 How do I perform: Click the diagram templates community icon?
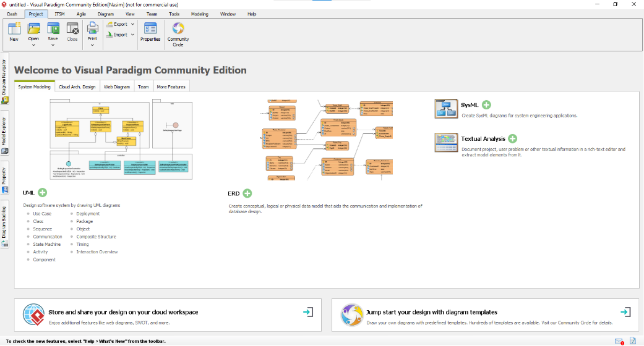352,315
